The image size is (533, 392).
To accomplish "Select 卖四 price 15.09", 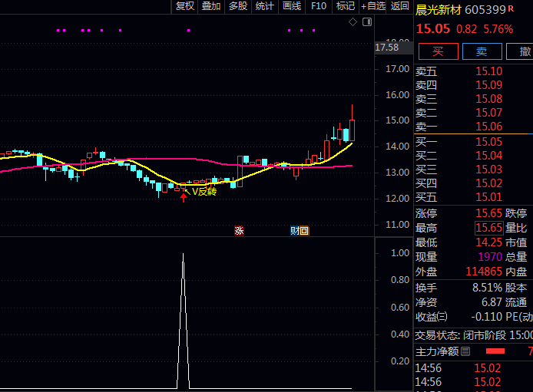I will [x=488, y=85].
